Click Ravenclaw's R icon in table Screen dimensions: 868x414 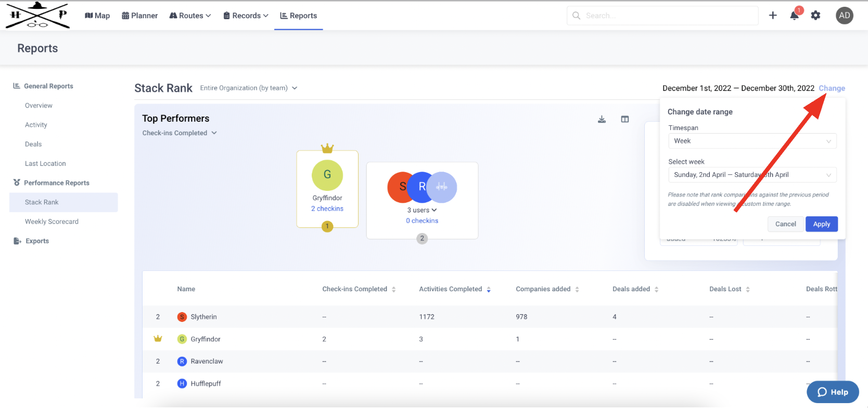coord(182,361)
